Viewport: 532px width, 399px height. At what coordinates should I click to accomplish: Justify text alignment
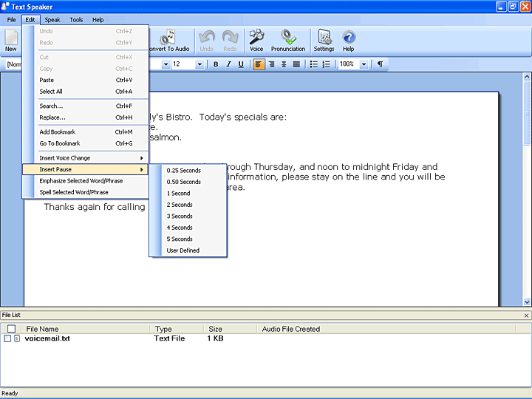296,64
